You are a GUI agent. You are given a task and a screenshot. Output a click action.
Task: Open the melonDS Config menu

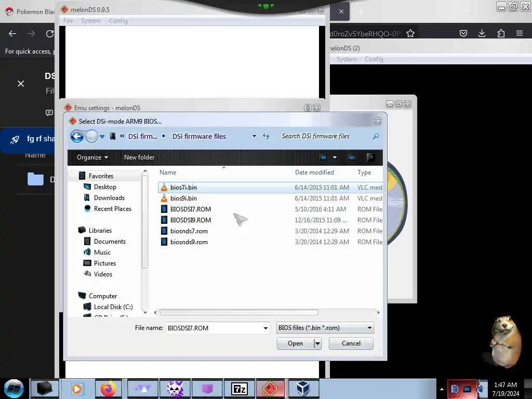point(118,21)
